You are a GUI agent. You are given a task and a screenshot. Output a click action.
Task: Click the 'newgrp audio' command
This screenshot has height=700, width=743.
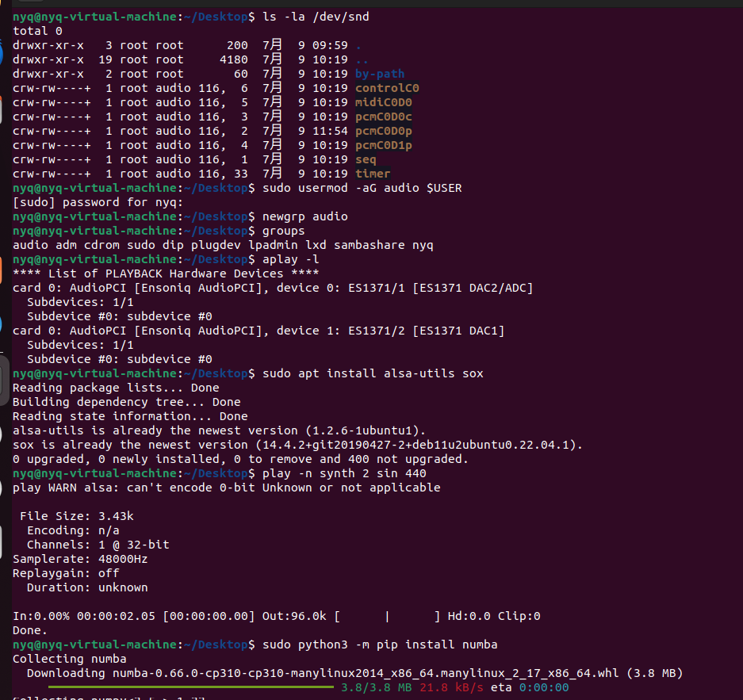(305, 216)
